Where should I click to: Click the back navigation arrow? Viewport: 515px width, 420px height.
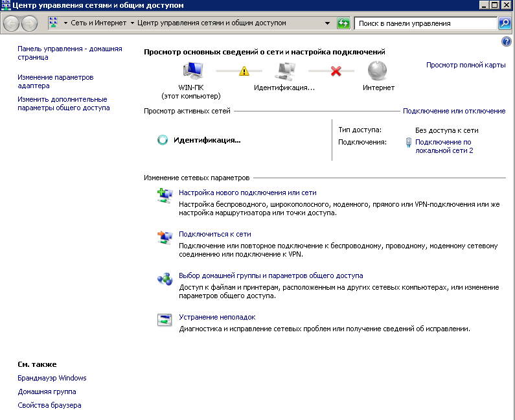(11, 23)
